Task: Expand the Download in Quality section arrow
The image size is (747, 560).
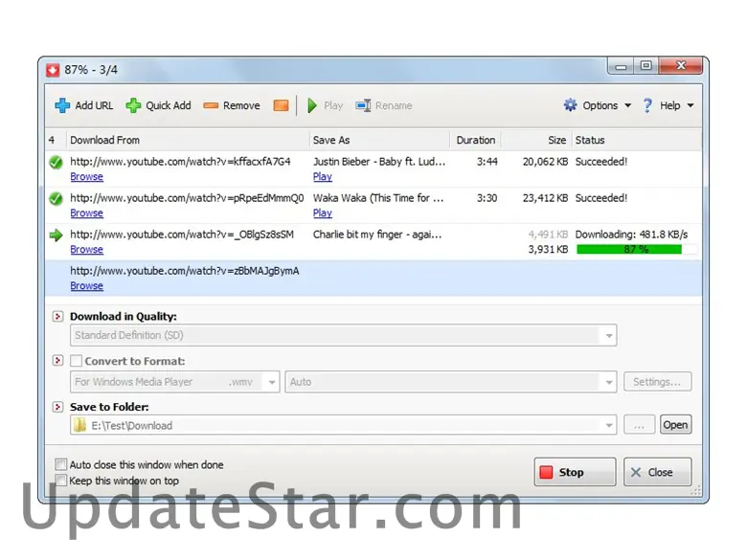Action: coord(57,316)
